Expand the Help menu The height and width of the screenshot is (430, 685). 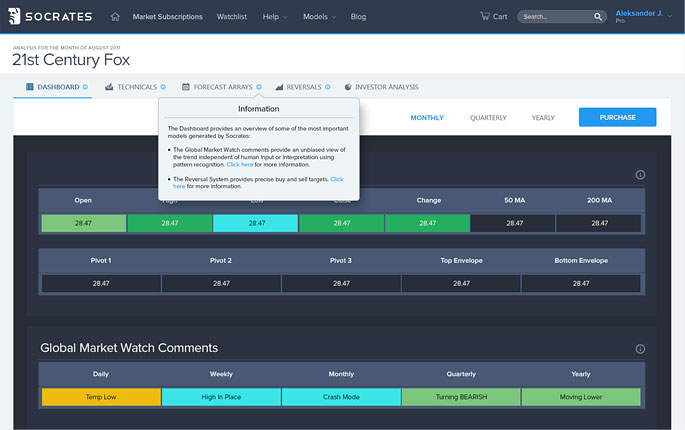point(275,17)
